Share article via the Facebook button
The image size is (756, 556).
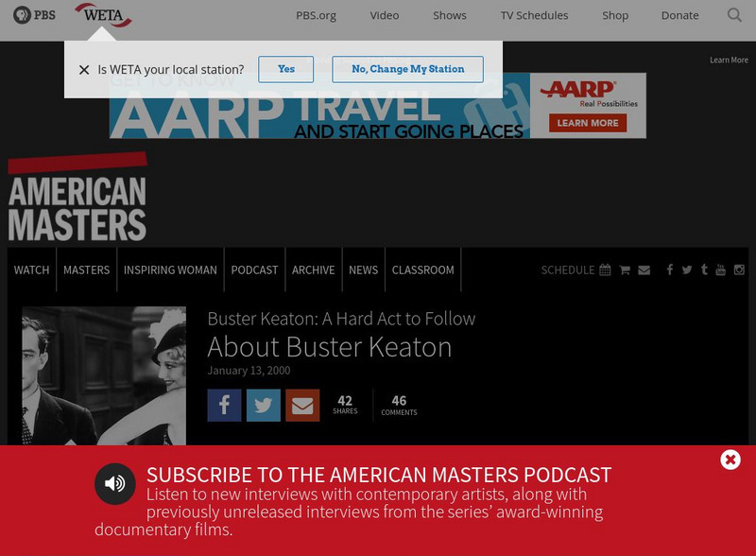[224, 405]
